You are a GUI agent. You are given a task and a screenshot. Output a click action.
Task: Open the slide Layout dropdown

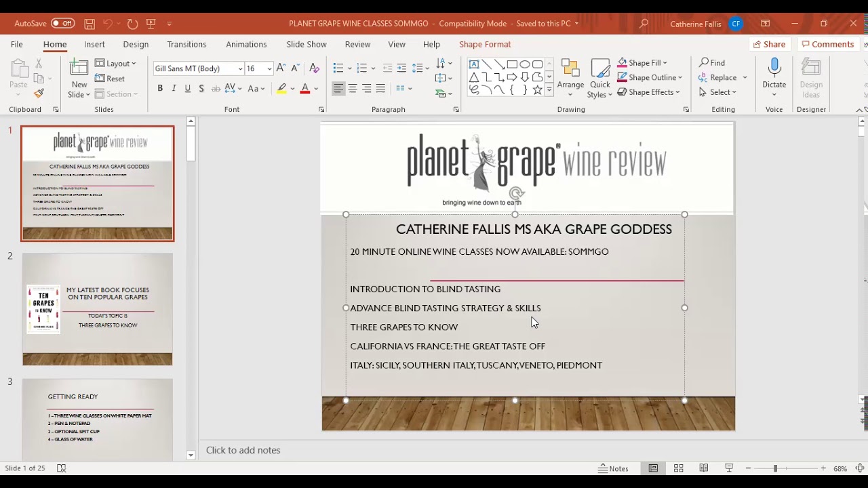click(x=116, y=63)
